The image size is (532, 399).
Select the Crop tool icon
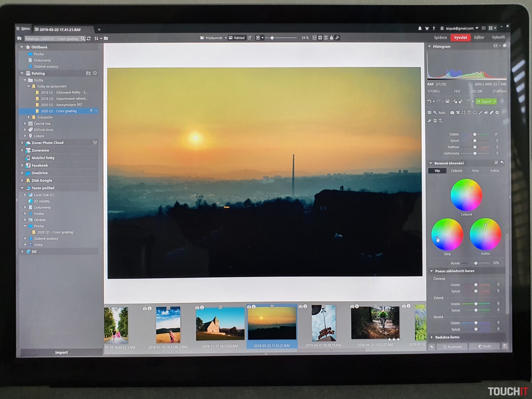point(458,113)
